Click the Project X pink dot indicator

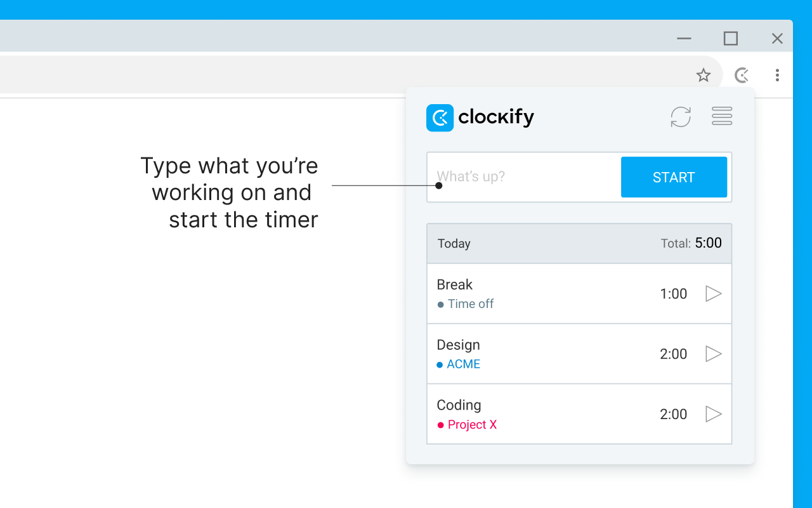click(440, 424)
